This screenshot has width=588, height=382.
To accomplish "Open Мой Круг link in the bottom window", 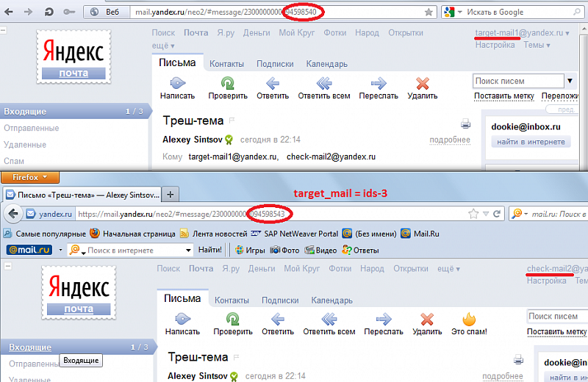I will tap(302, 269).
